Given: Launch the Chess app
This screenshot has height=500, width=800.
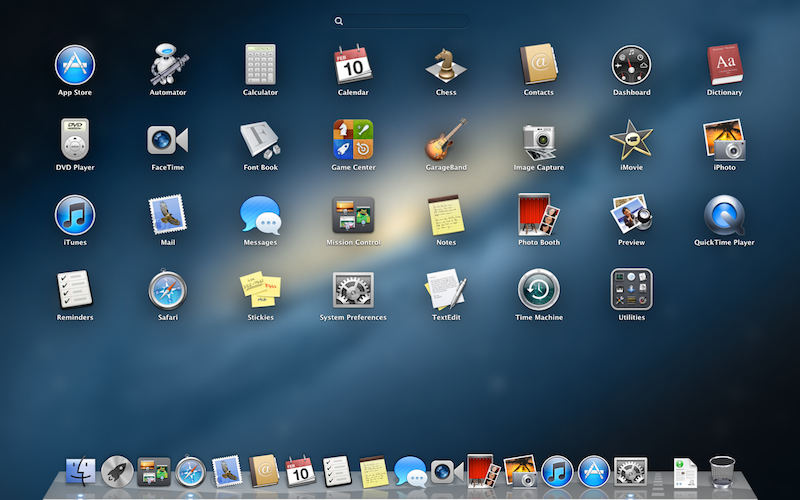Looking at the screenshot, I should [x=446, y=65].
